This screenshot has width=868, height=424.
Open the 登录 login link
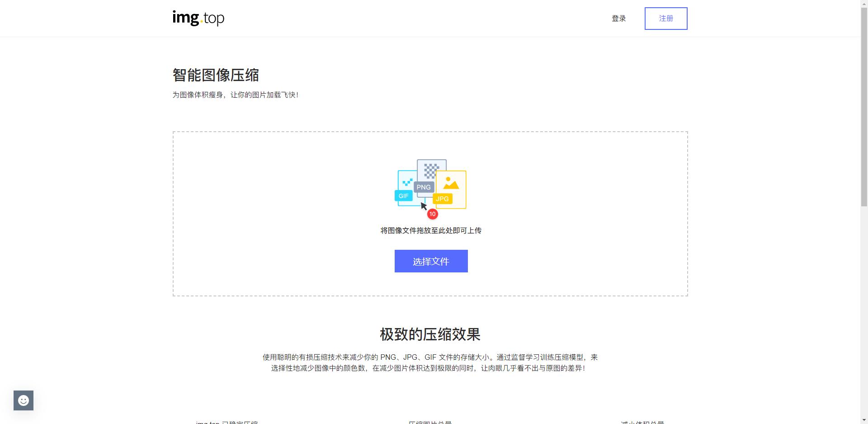click(x=619, y=18)
